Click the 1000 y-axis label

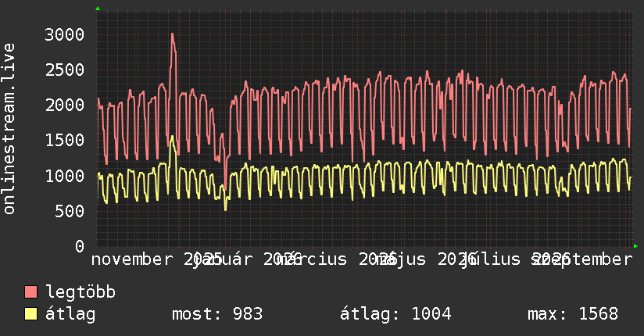(x=65, y=176)
